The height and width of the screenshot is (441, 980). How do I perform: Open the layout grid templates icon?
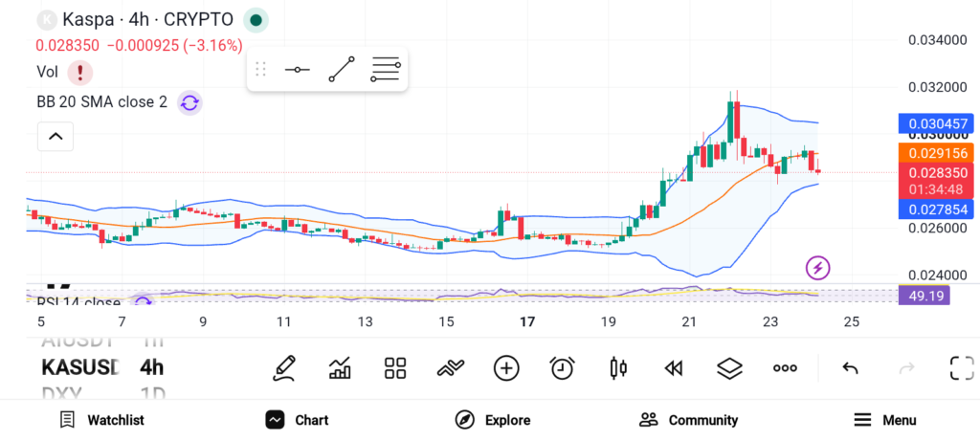point(395,368)
